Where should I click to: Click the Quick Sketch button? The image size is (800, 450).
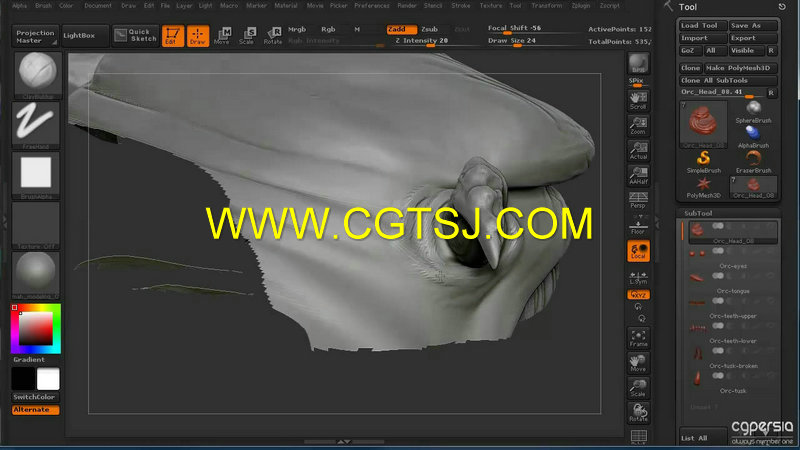(x=135, y=36)
